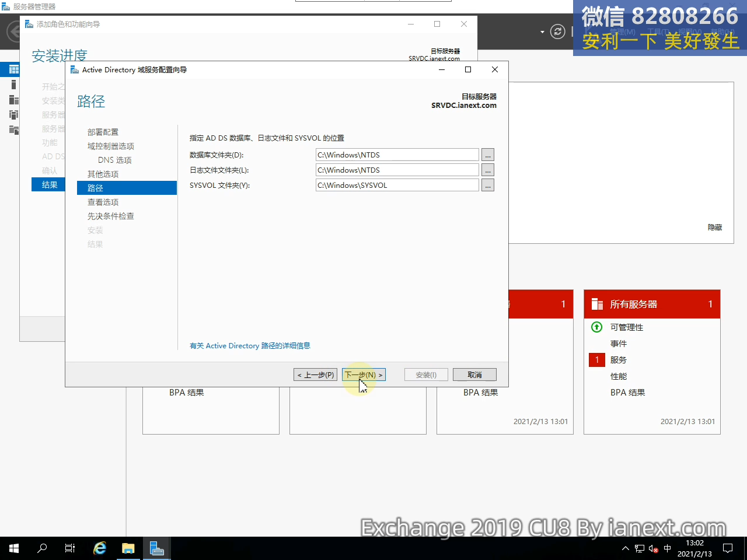
Task: Open the notification center icon
Action: tap(728, 548)
